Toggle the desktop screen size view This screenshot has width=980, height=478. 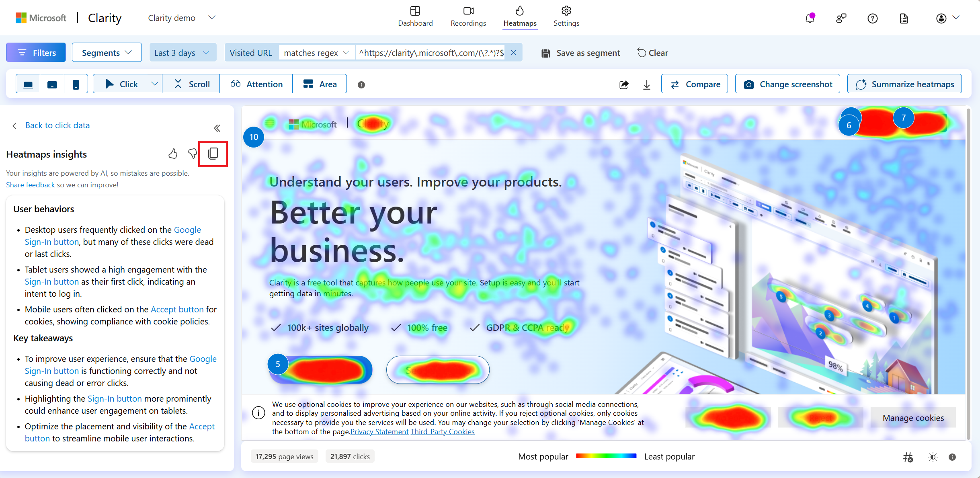pos(28,84)
